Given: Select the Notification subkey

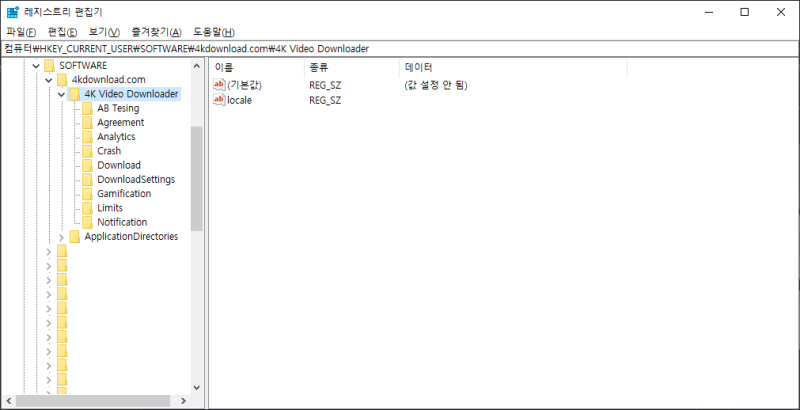Looking at the screenshot, I should pyautogui.click(x=122, y=222).
